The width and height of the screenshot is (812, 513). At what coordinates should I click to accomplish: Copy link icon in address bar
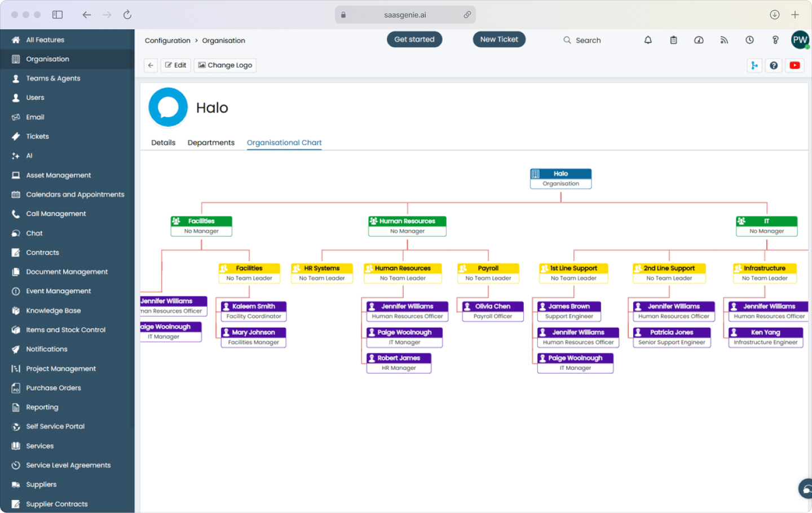[467, 15]
